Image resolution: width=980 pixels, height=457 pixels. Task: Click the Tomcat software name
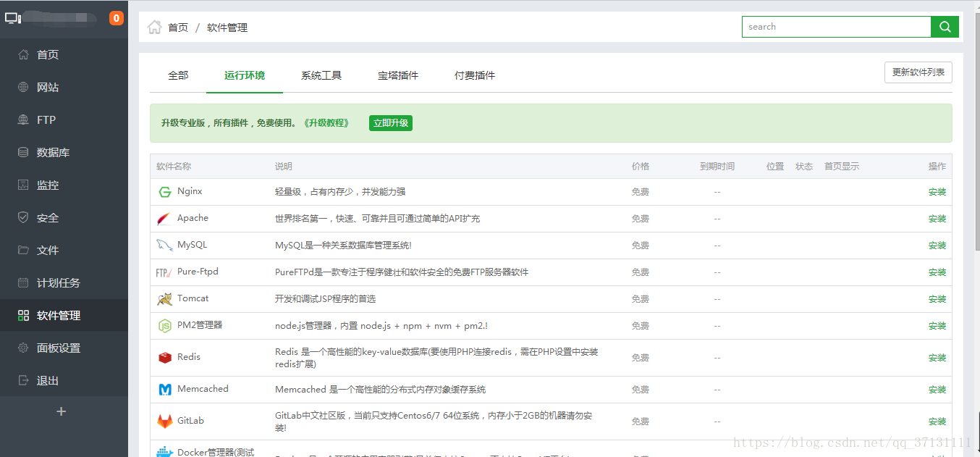[x=193, y=298]
